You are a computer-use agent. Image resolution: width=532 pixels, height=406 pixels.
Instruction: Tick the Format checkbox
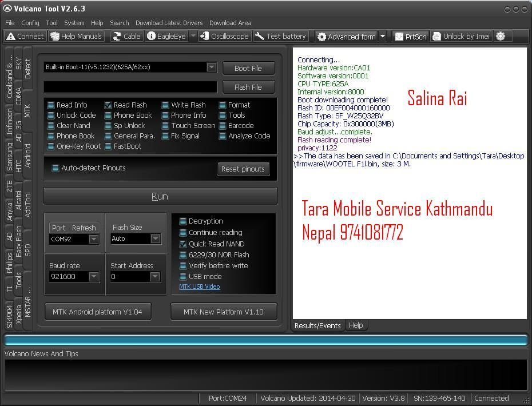coord(222,105)
